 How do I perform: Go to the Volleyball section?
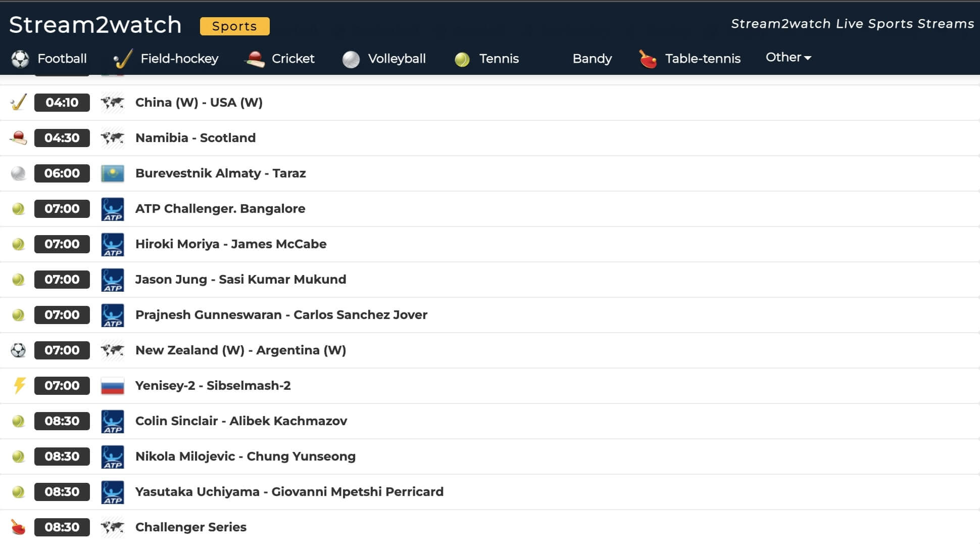point(397,59)
